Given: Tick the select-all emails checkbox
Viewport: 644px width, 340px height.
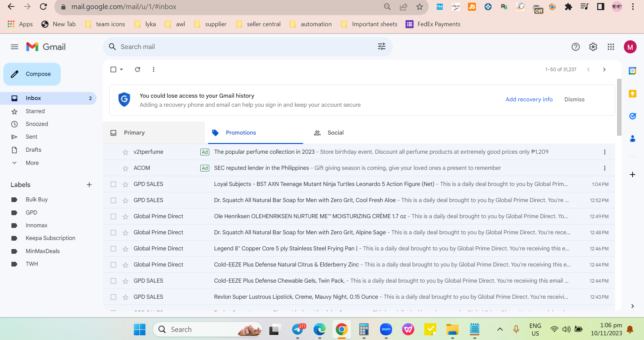Looking at the screenshot, I should click(113, 69).
